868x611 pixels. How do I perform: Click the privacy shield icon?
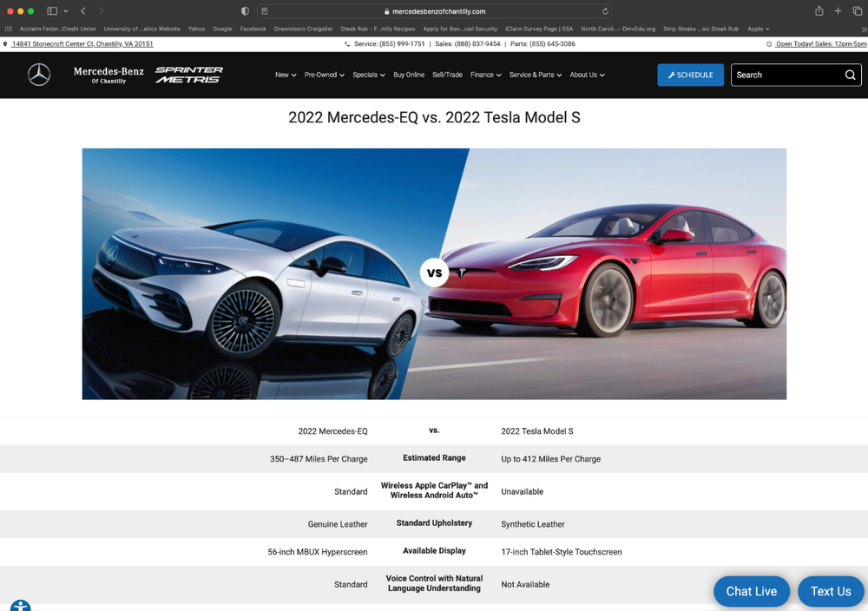(x=245, y=11)
